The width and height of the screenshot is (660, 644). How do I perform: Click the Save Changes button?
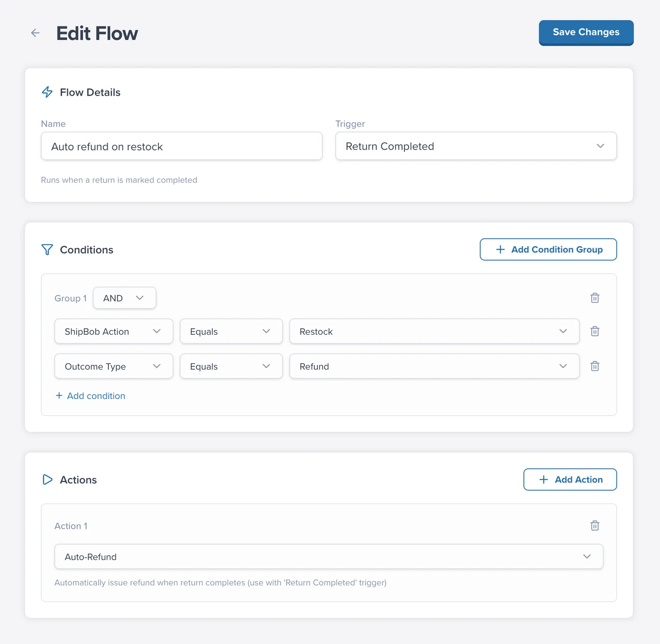point(586,33)
